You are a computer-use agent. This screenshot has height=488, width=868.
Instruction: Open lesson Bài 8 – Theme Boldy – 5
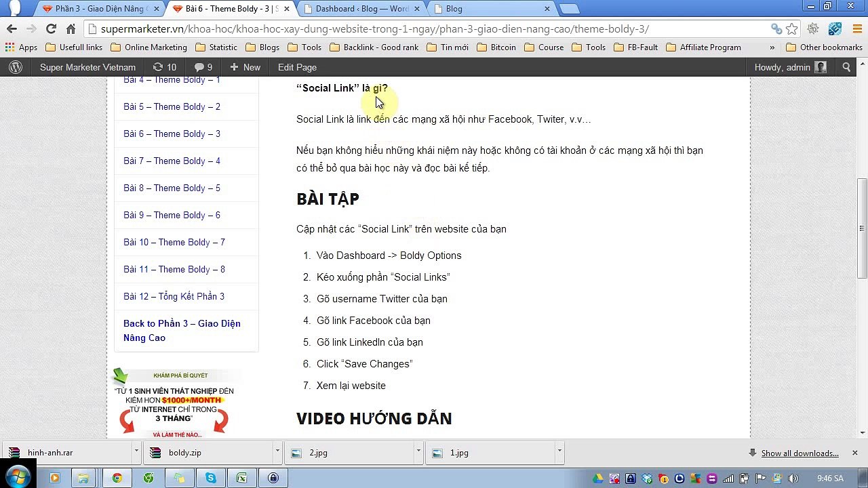(x=172, y=188)
